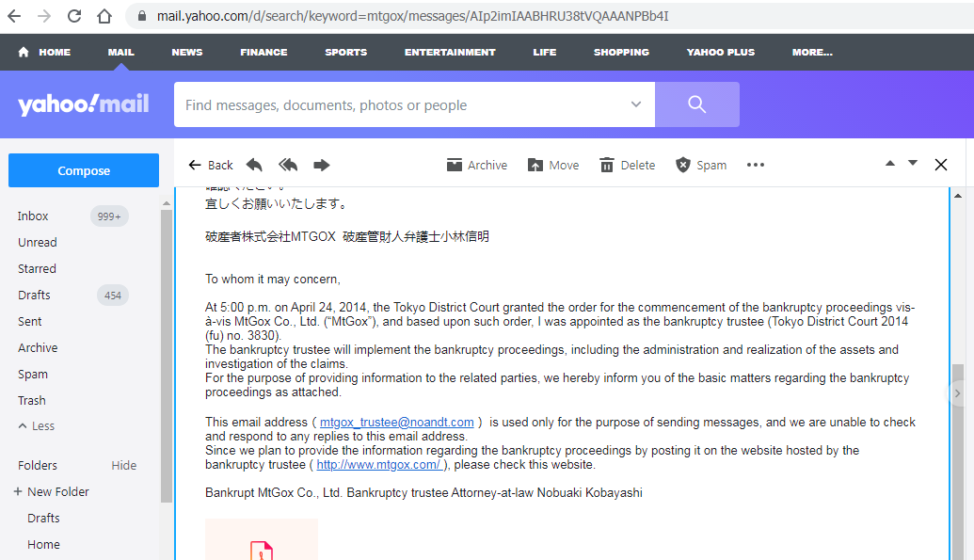Select the Mail tab in top navigation
This screenshot has width=974, height=560.
(121, 52)
